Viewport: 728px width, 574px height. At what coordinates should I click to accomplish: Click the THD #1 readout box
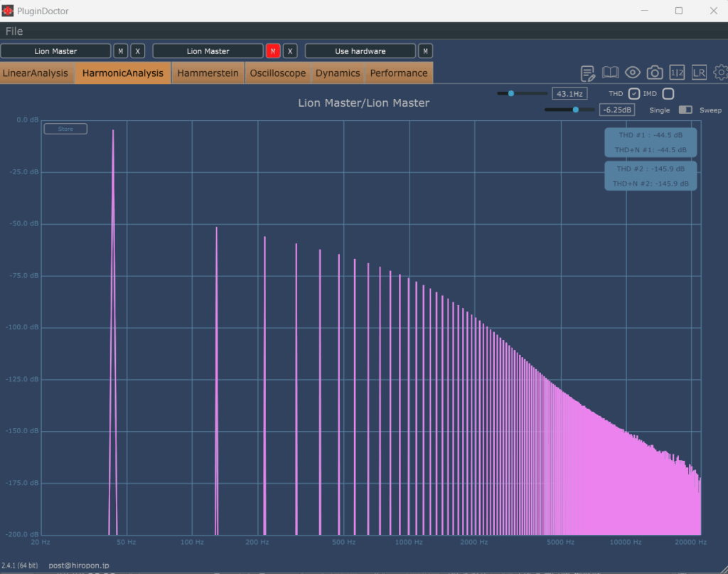[x=651, y=142]
